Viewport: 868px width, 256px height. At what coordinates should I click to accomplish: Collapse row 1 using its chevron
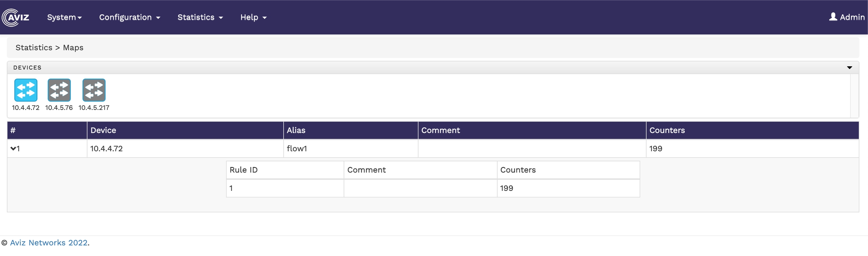tap(13, 148)
